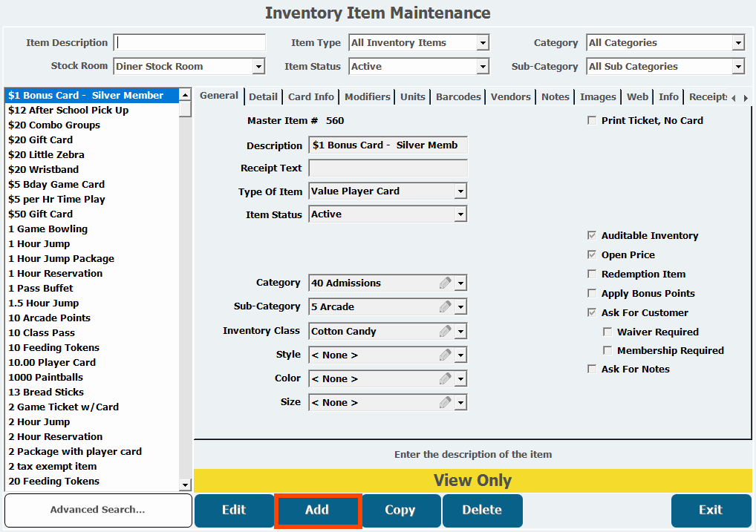The image size is (756, 532).
Task: Expand the top Item Type filter dropdown
Action: click(483, 43)
